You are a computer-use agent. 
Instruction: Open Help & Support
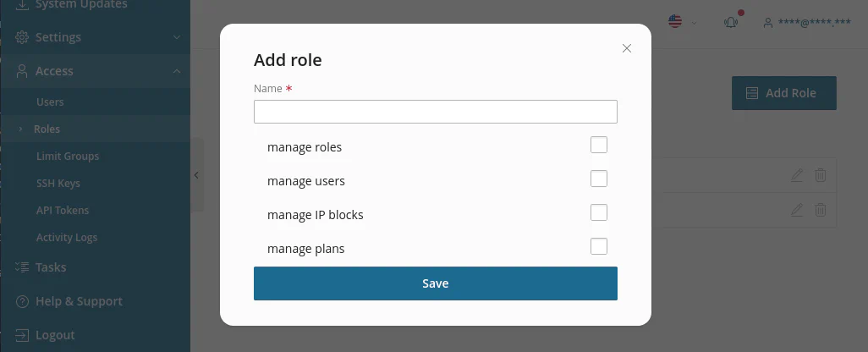[x=80, y=301]
